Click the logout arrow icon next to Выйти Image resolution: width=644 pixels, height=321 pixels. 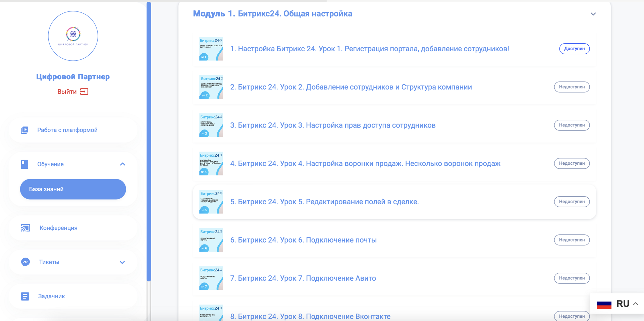point(84,92)
